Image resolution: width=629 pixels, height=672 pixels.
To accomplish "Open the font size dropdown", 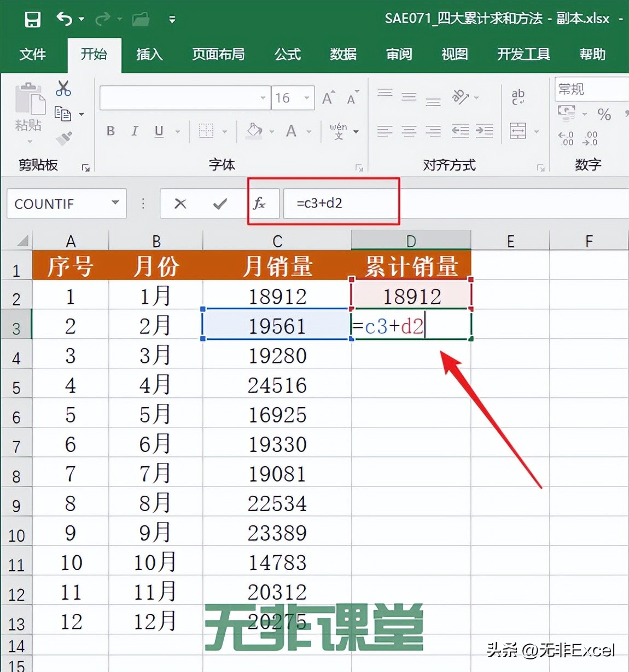I will click(307, 98).
